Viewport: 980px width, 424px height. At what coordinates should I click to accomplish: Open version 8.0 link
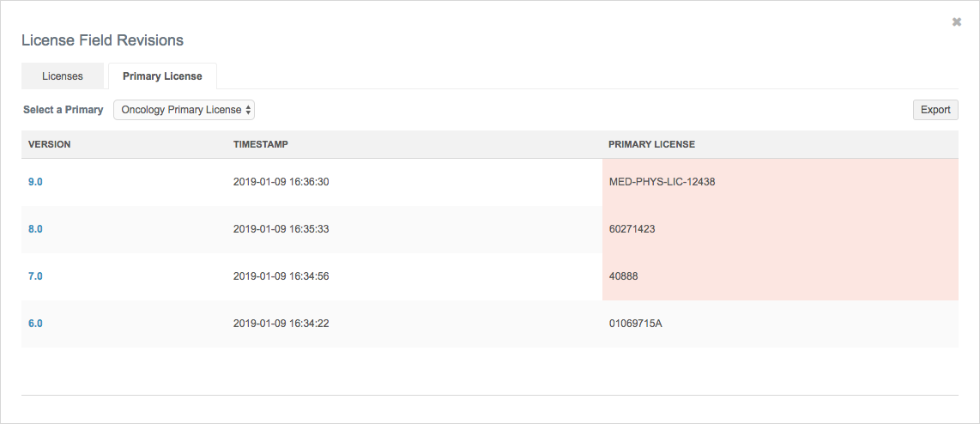pyautogui.click(x=35, y=229)
